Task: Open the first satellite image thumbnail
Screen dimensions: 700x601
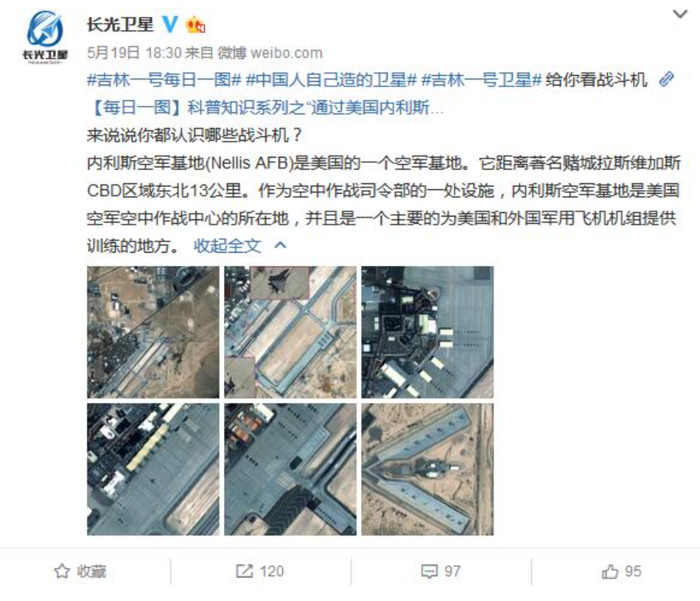Action: [153, 332]
